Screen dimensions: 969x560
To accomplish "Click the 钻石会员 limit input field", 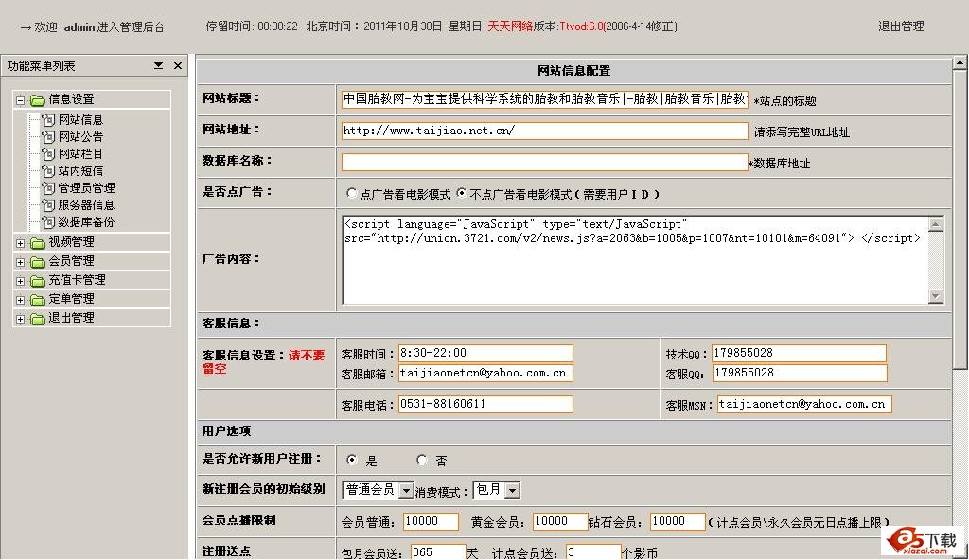I will pos(678,521).
